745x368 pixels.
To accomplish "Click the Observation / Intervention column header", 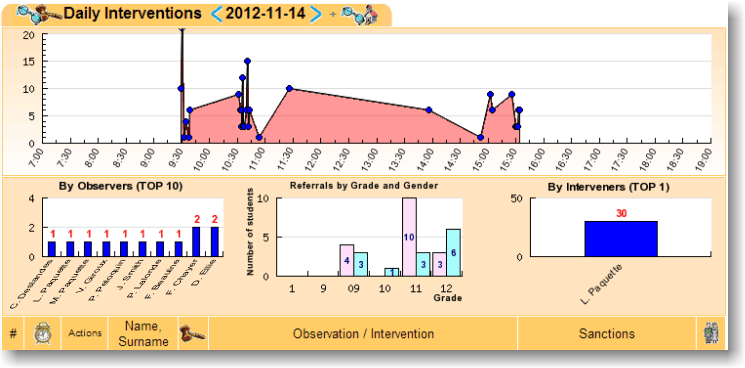I will 363,333.
